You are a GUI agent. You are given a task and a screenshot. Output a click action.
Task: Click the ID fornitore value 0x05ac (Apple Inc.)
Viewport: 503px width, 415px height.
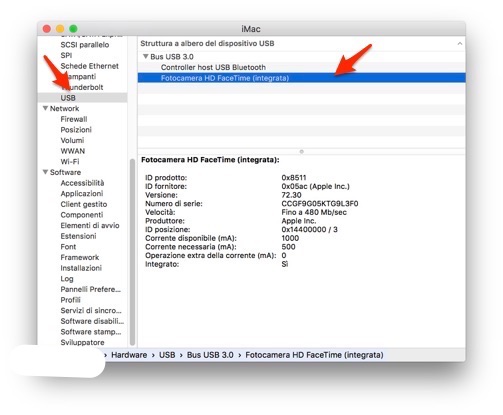tap(315, 186)
